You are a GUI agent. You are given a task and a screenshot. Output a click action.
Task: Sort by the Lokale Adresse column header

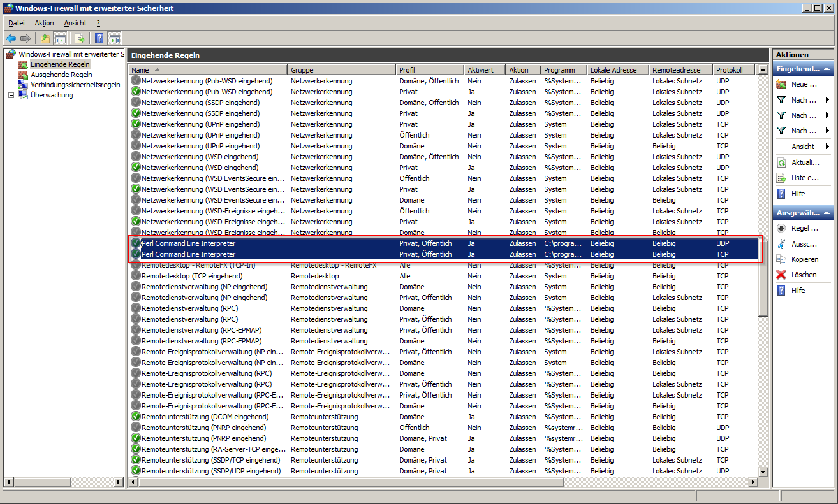(x=617, y=70)
